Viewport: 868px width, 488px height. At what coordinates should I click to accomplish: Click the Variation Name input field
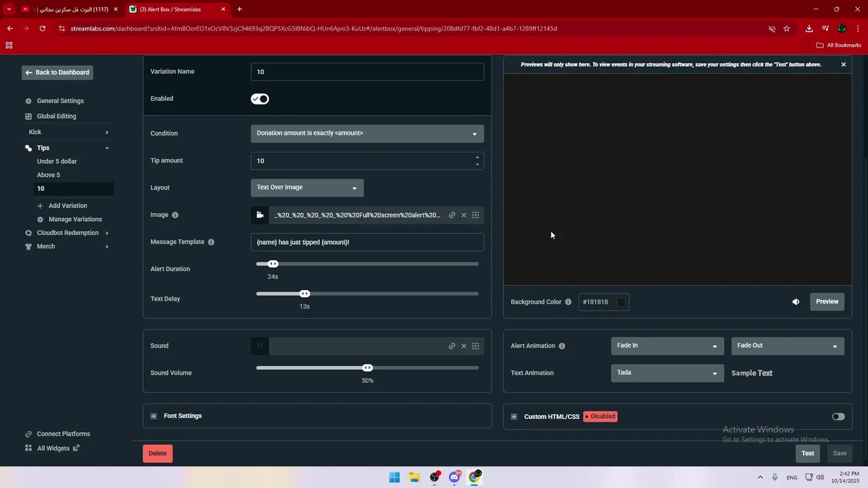(x=368, y=72)
